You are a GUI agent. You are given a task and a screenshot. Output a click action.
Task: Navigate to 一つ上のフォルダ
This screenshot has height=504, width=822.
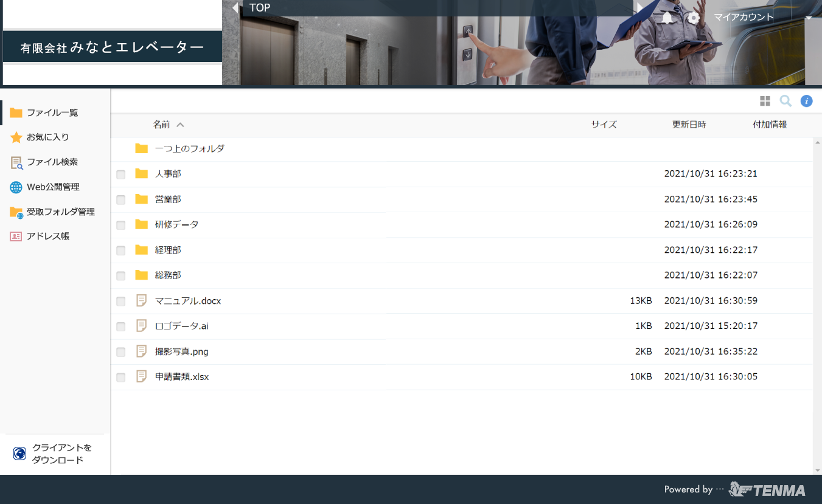point(189,148)
